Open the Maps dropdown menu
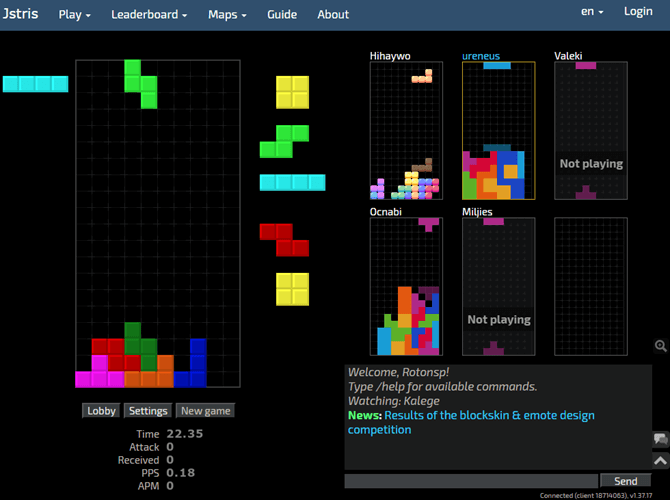Image resolution: width=670 pixels, height=500 pixels. point(227,14)
